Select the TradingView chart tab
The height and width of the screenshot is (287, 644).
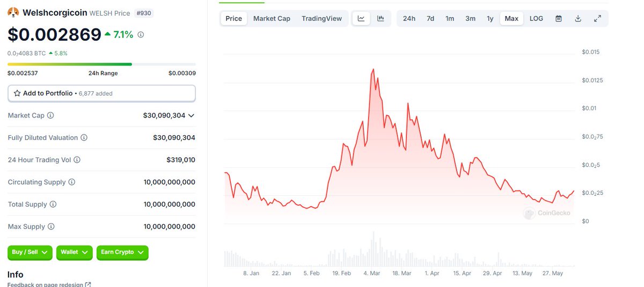(x=321, y=19)
